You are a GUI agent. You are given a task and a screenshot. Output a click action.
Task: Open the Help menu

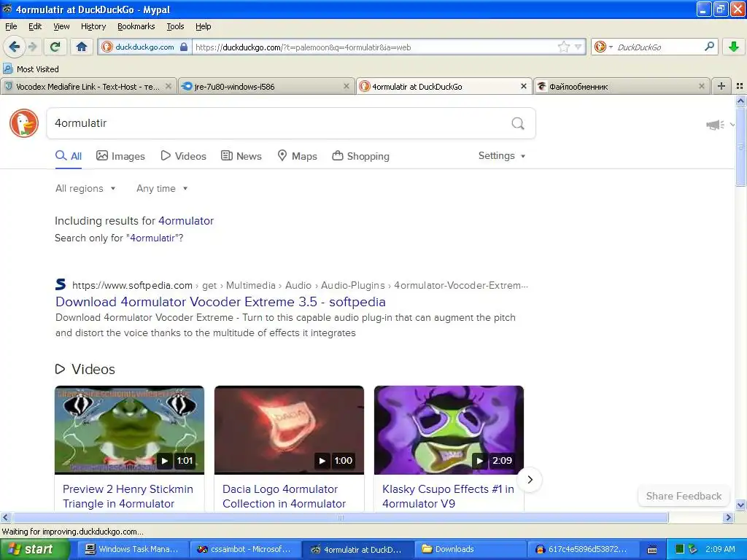coord(203,26)
